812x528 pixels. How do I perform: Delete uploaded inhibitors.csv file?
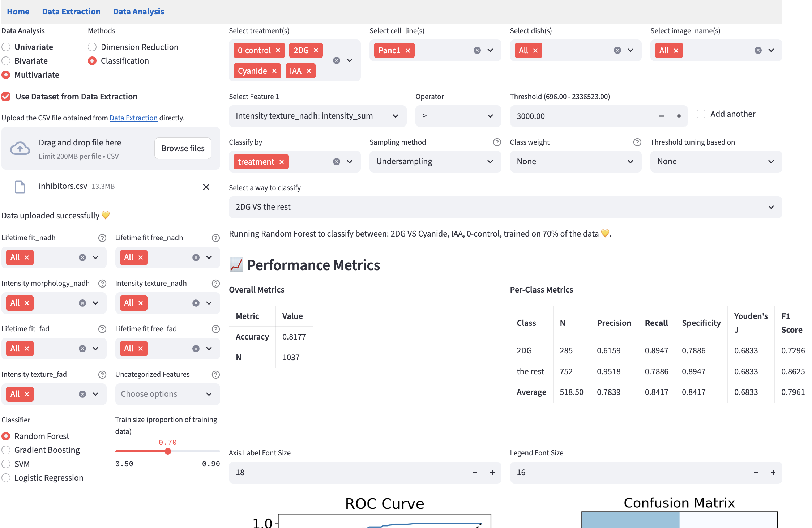[206, 187]
